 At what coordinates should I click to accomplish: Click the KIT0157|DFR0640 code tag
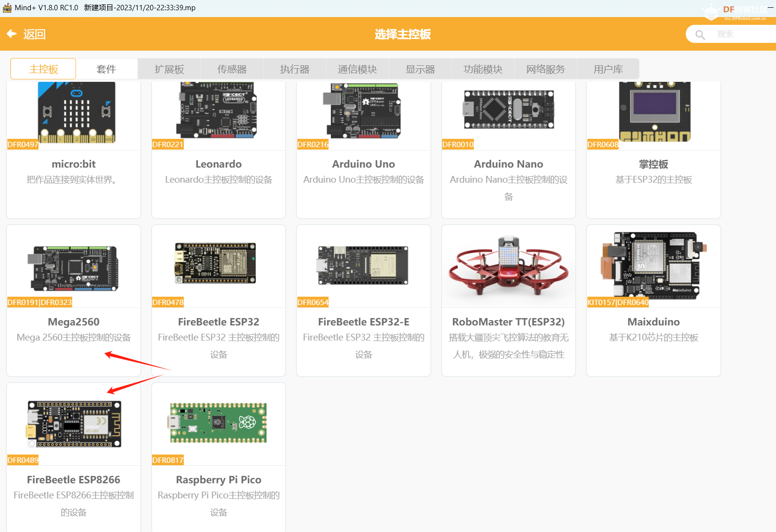click(618, 302)
